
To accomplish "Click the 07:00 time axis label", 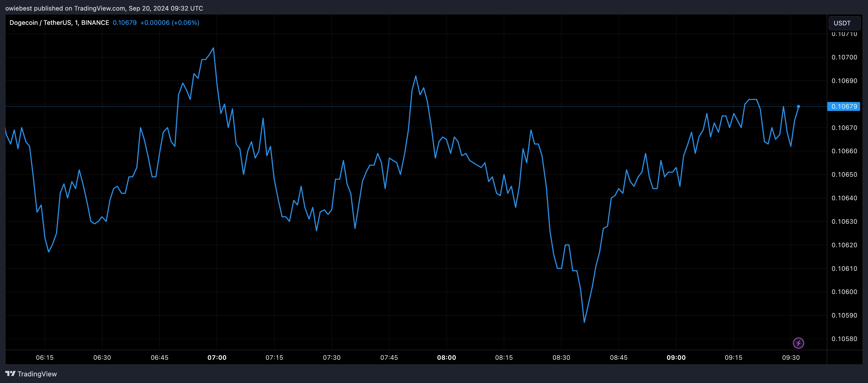I will point(217,357).
